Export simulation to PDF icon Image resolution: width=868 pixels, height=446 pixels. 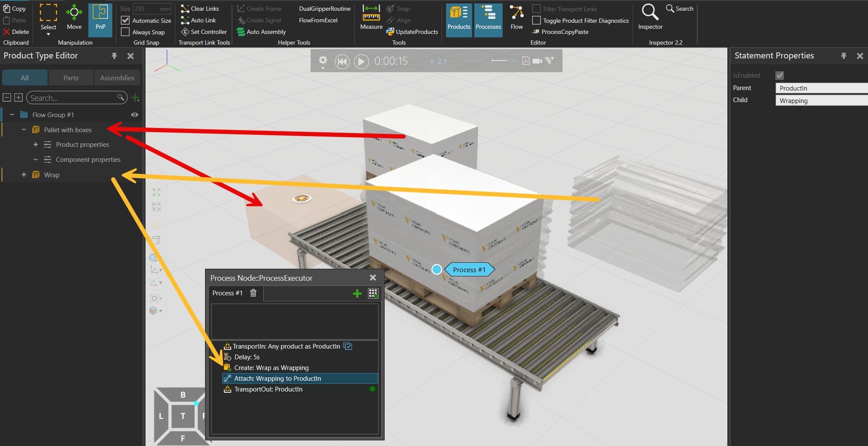(x=526, y=61)
